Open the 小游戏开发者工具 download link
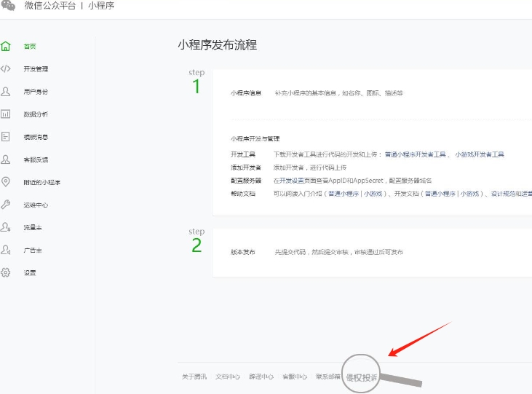This screenshot has height=394, width=532. pos(480,154)
